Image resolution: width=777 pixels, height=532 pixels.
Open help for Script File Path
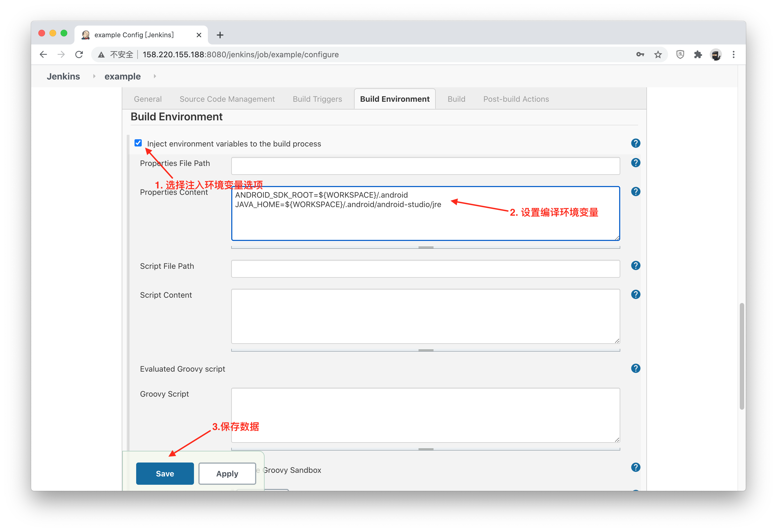[635, 265]
